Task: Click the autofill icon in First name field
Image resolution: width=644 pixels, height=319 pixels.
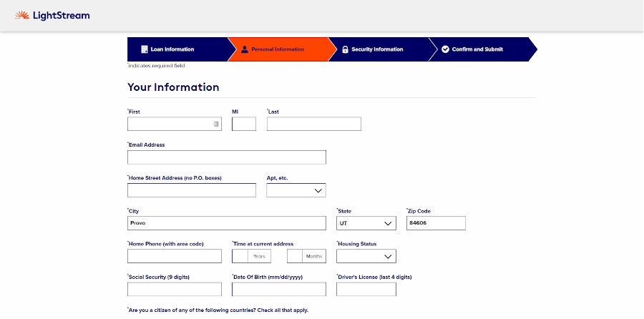Action: 216,124
